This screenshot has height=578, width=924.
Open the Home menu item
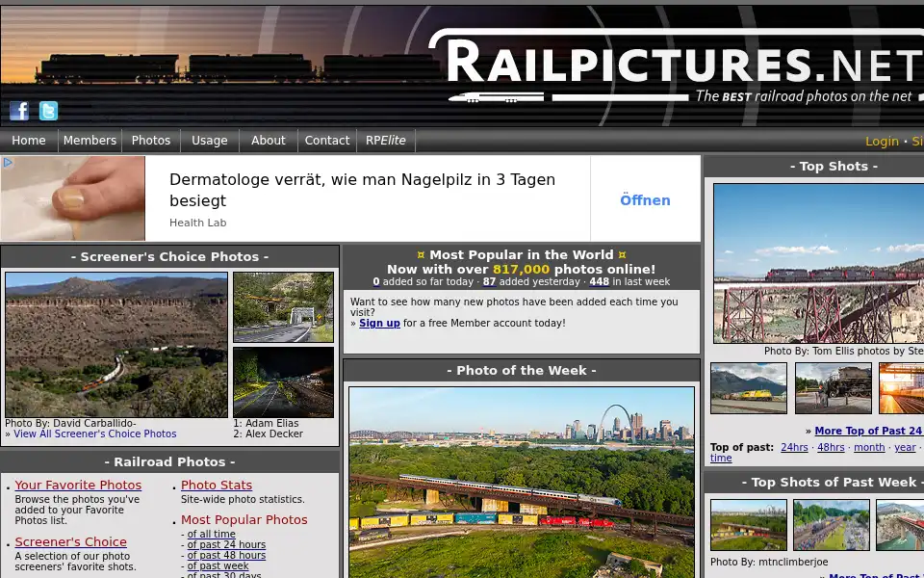[28, 141]
